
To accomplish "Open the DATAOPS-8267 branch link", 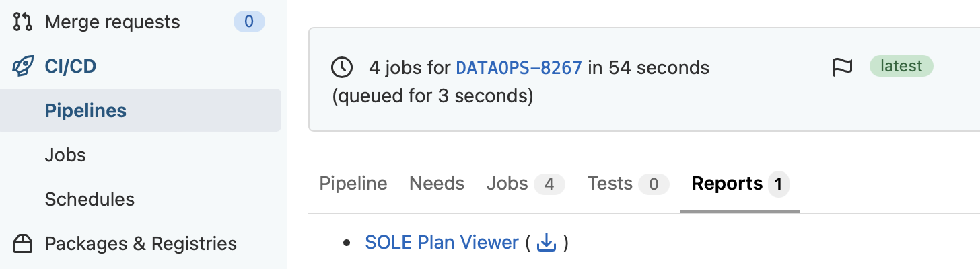I will tap(519, 68).
